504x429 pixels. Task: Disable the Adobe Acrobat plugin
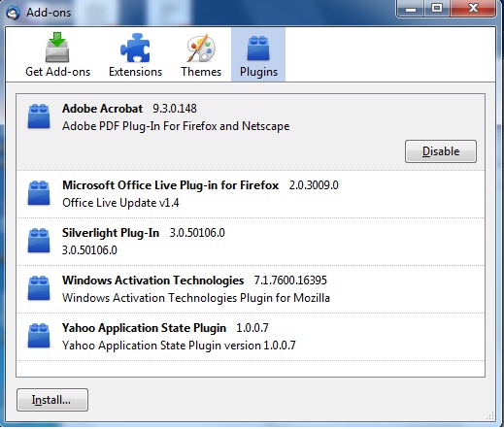[x=441, y=151]
